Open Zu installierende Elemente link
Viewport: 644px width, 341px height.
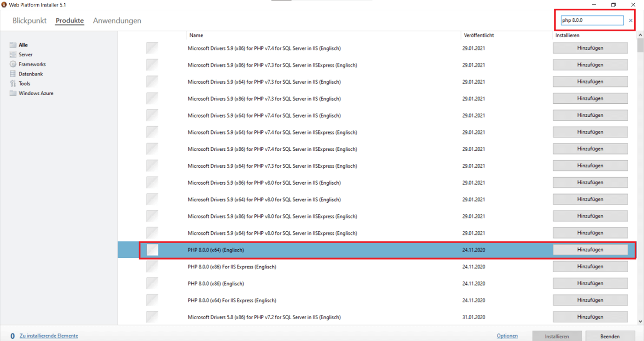[x=49, y=336]
